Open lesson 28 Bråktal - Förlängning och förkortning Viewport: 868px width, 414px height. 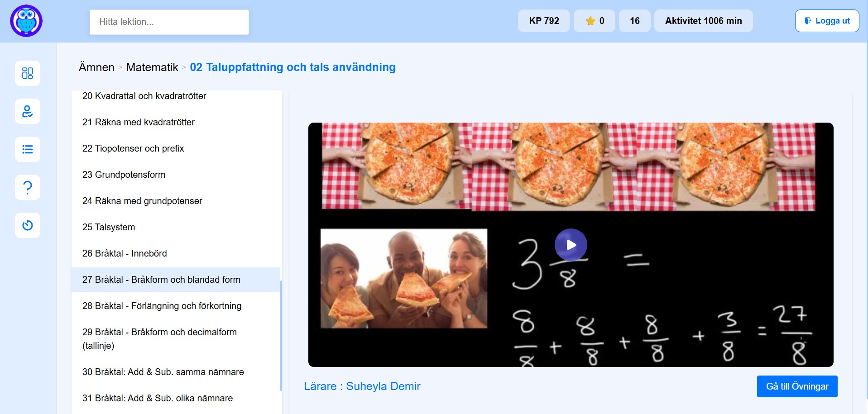click(162, 306)
